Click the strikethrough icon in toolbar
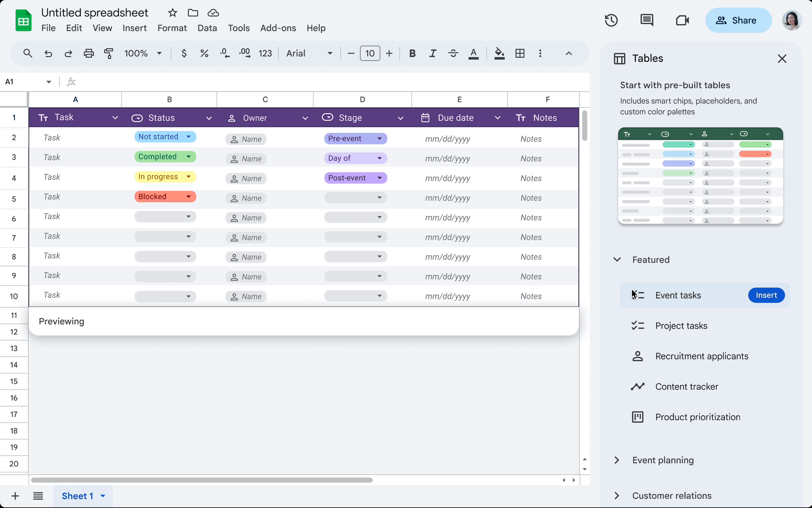812x508 pixels. coord(452,54)
